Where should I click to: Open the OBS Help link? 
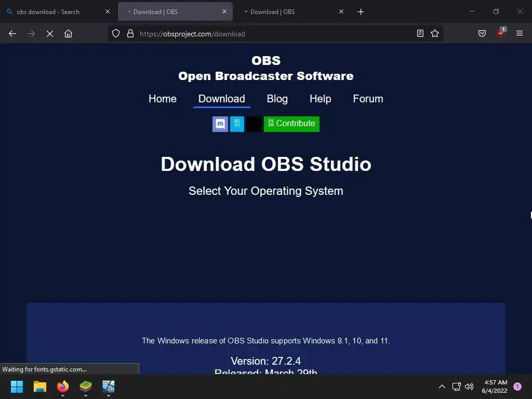pyautogui.click(x=320, y=99)
